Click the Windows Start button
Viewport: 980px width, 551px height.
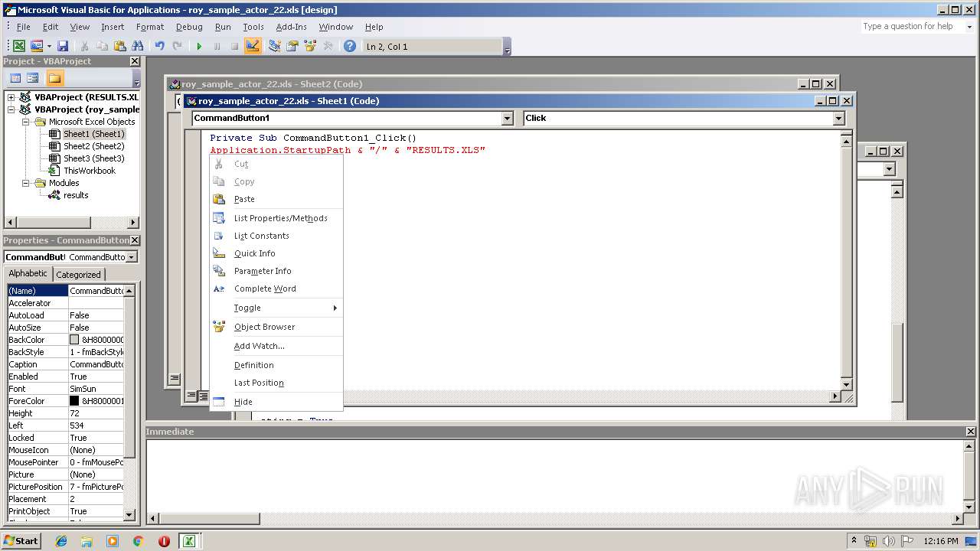coord(21,540)
